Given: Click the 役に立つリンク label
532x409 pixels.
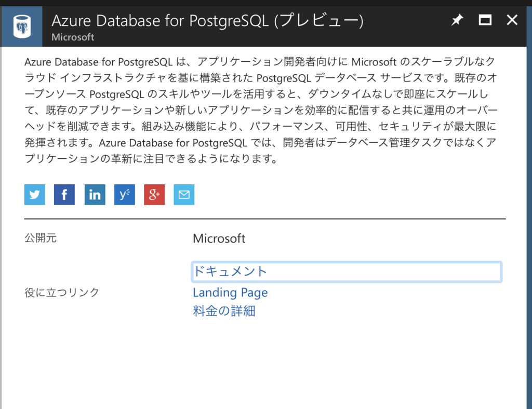Looking at the screenshot, I should click(62, 292).
